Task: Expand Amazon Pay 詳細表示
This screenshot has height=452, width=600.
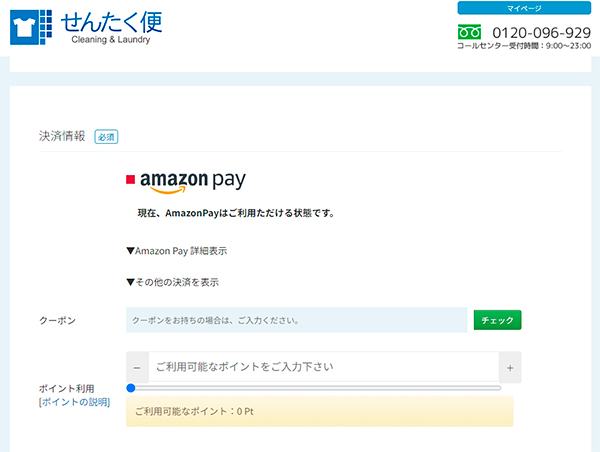Action: pyautogui.click(x=176, y=251)
